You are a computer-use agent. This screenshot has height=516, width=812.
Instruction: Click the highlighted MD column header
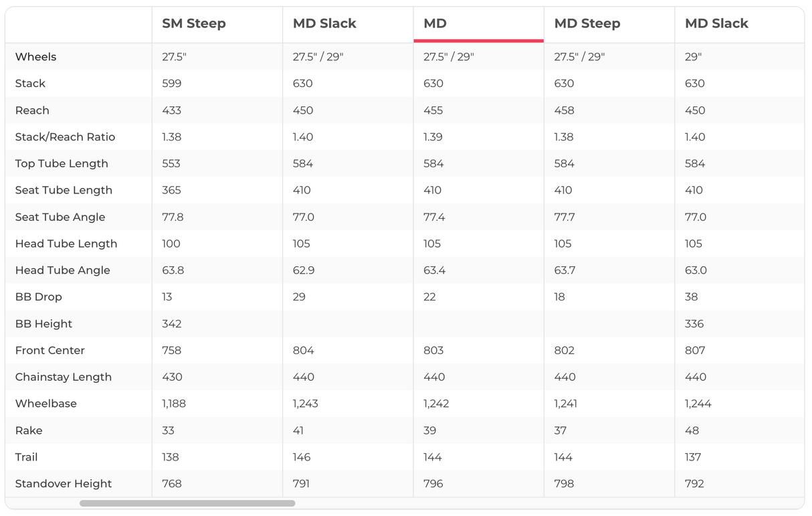coord(435,24)
